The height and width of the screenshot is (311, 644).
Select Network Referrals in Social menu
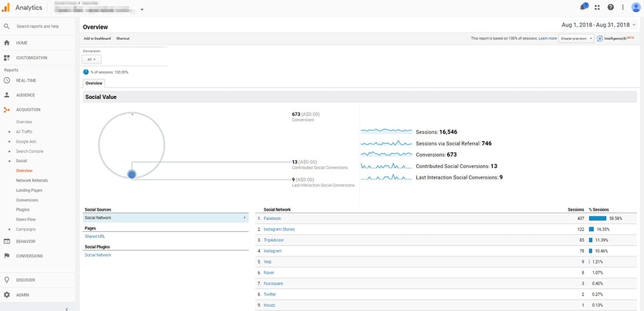32,181
